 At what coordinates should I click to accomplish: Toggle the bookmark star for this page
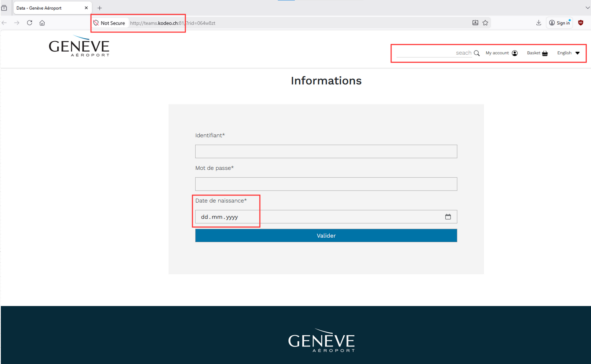coord(485,23)
